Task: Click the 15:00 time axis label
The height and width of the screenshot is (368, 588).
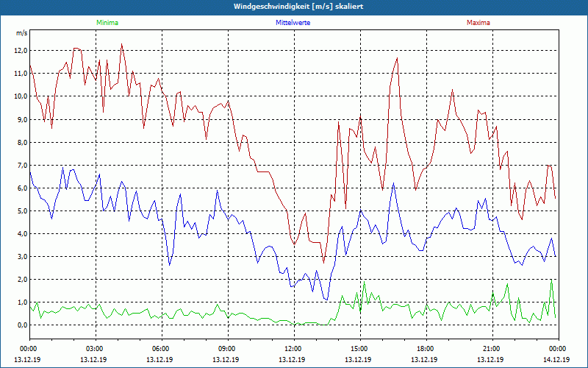Action: click(x=360, y=349)
